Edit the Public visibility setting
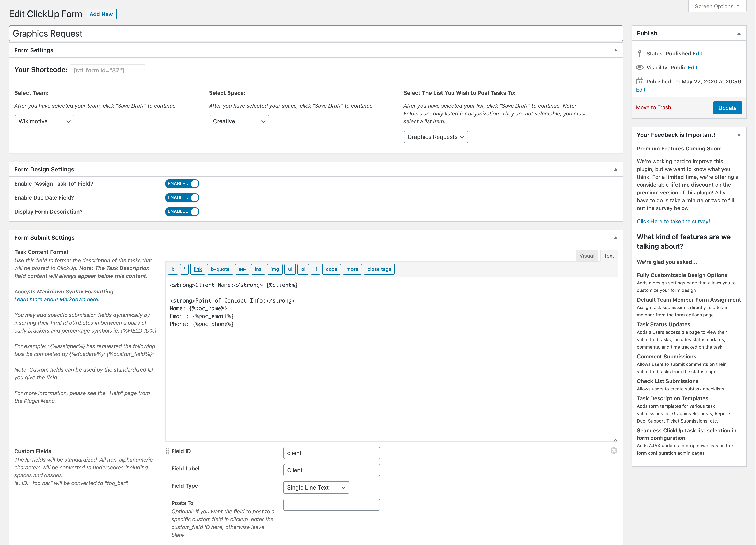Image resolution: width=756 pixels, height=545 pixels. click(x=693, y=67)
